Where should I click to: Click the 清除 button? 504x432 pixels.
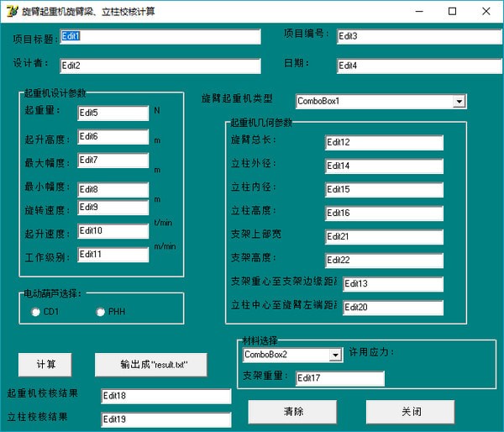[292, 412]
